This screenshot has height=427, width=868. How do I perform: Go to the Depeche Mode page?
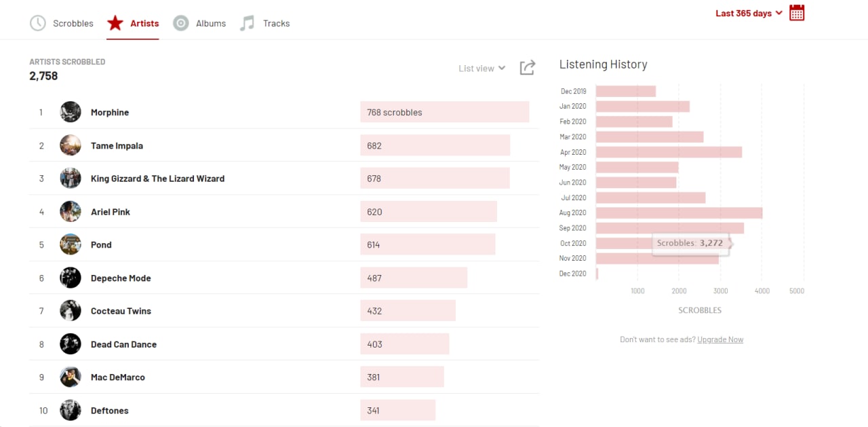[121, 278]
